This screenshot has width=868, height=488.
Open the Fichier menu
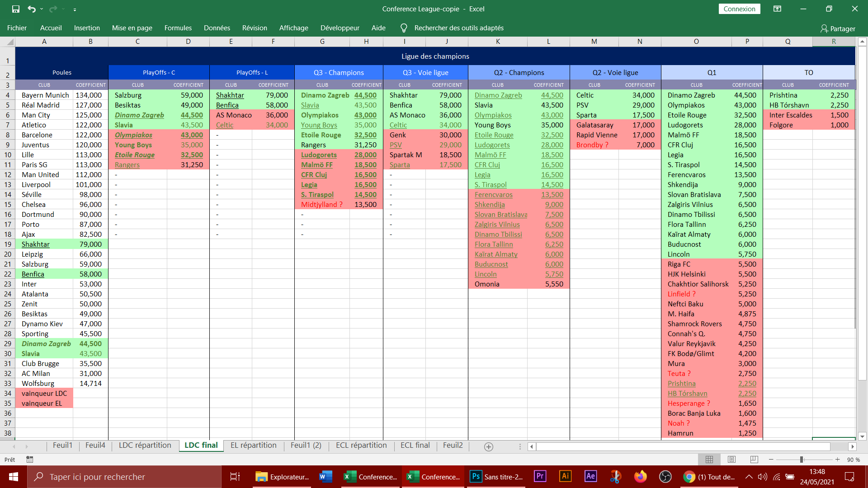click(x=17, y=28)
